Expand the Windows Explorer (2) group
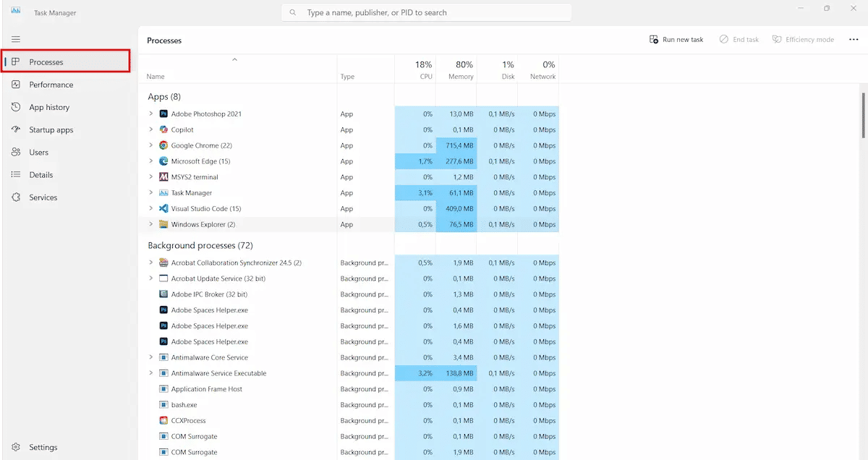The height and width of the screenshot is (460, 868). point(150,224)
